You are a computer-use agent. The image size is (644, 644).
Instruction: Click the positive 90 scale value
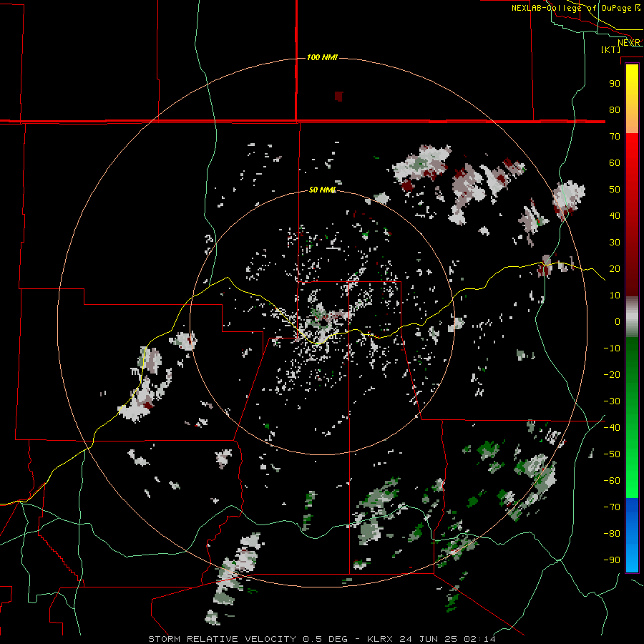click(615, 84)
